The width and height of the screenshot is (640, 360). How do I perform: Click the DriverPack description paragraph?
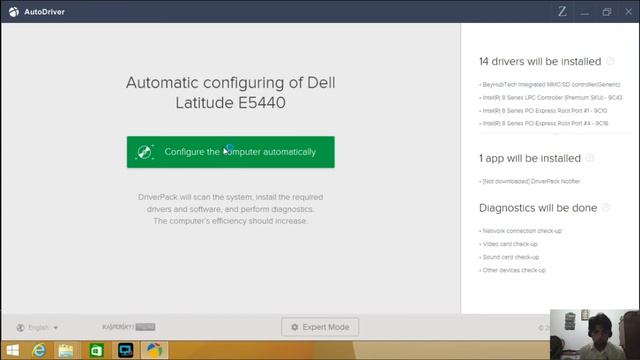pos(230,209)
